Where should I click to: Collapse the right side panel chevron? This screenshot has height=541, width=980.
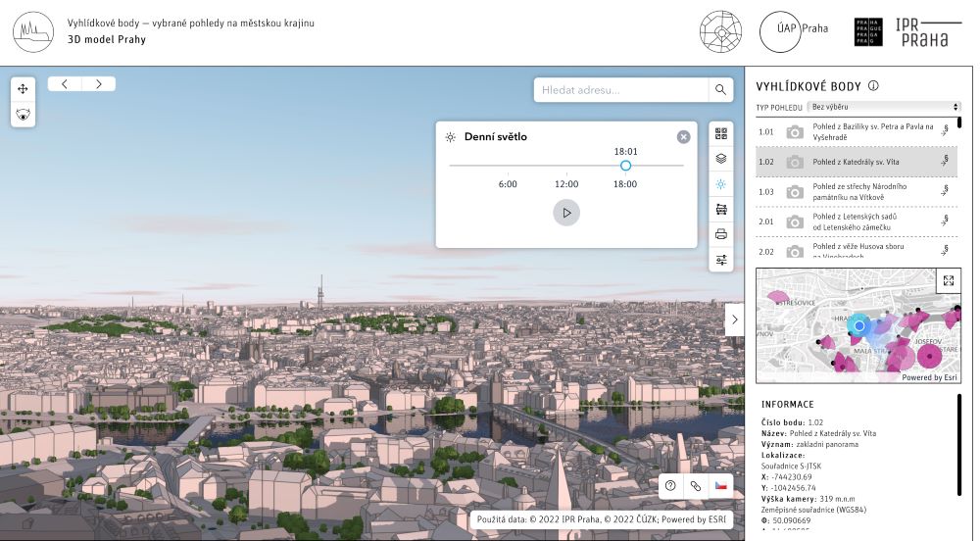point(734,319)
